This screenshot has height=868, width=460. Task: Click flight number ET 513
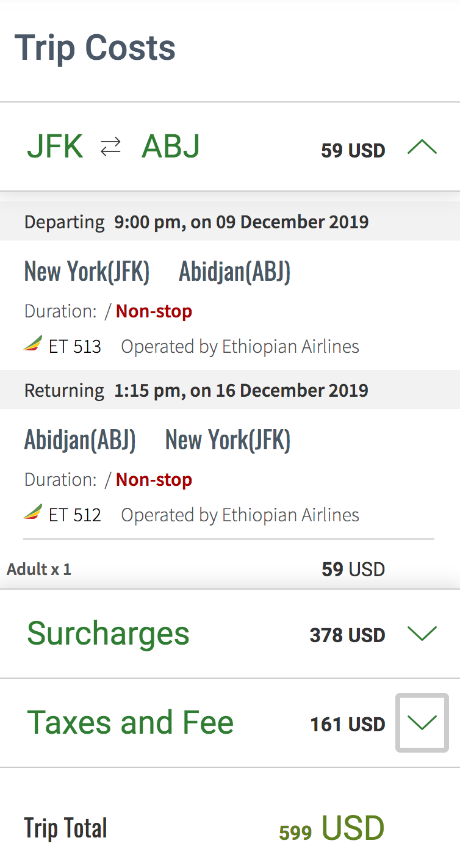(x=74, y=347)
